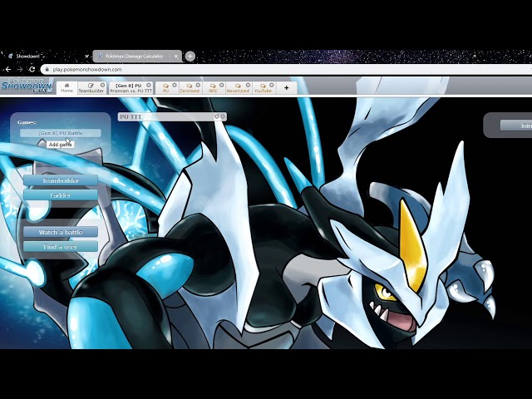Close the NFE chat room tab
This screenshot has height=399, width=532.
(x=222, y=85)
